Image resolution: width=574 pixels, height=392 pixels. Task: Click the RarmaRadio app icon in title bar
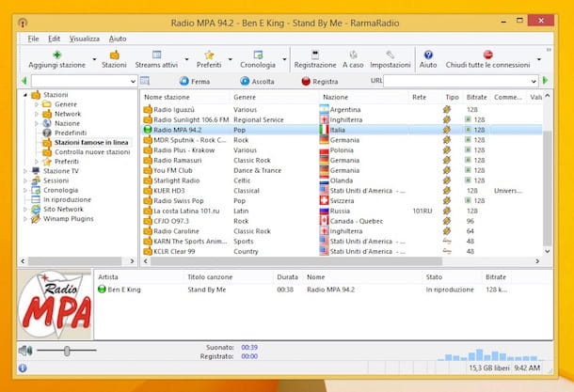(23, 24)
